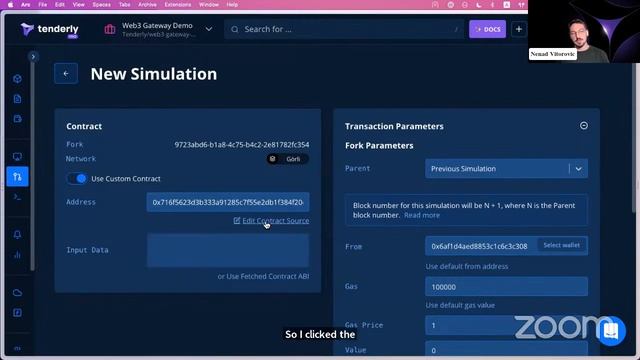Open the Extensions menu
The width and height of the screenshot is (640, 360).
[x=178, y=4]
